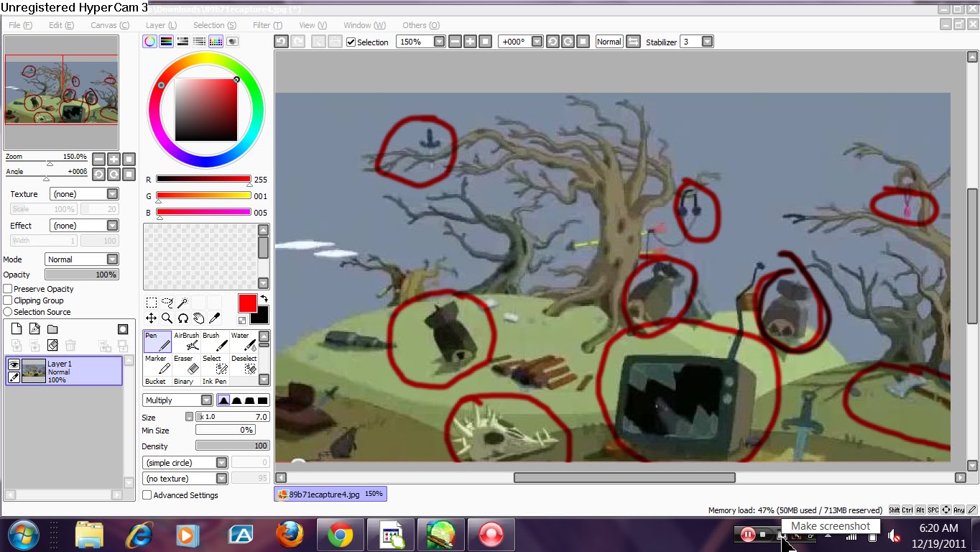Create a new linework layer
980x552 pixels.
coord(34,329)
